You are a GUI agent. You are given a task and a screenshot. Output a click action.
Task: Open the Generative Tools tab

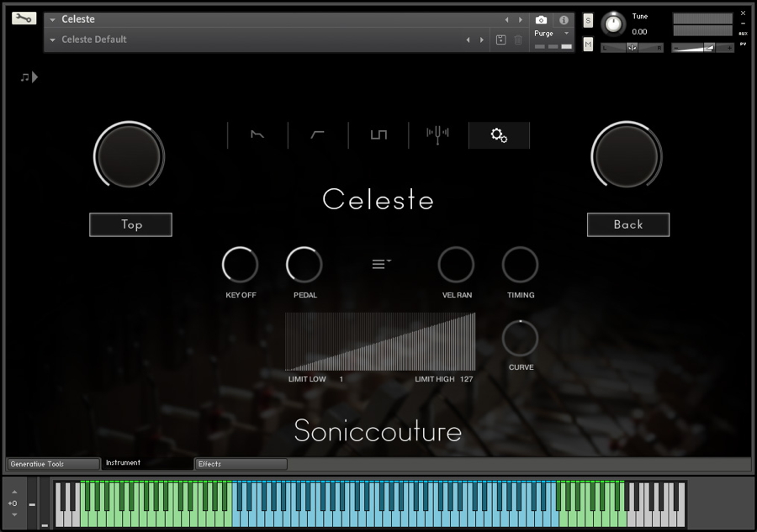(52, 463)
